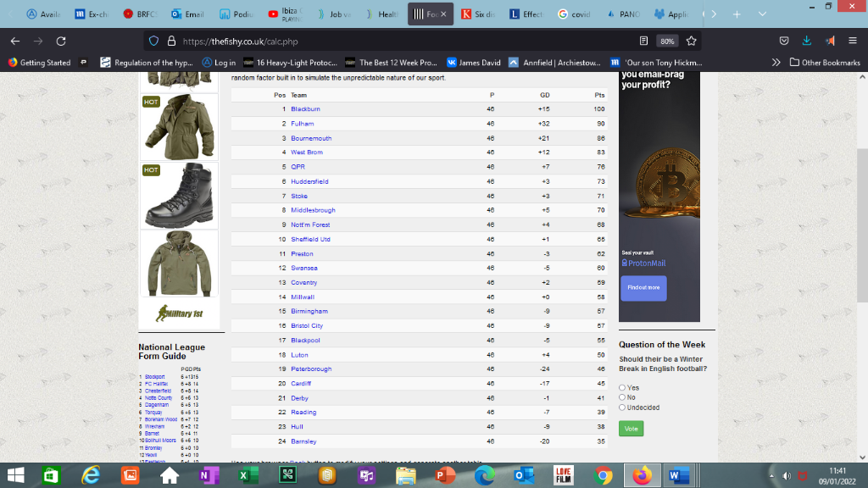This screenshot has width=868, height=488.
Task: Select the Yes radio option
Action: [x=622, y=388]
